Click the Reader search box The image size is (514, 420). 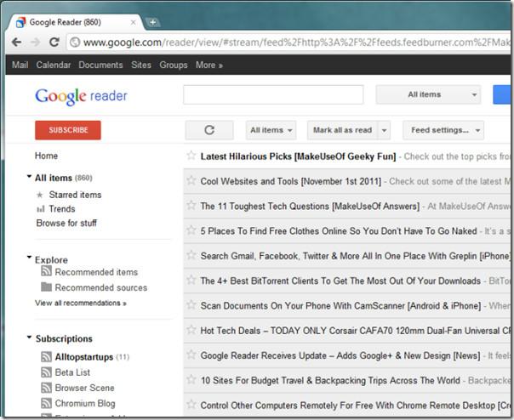pos(273,94)
